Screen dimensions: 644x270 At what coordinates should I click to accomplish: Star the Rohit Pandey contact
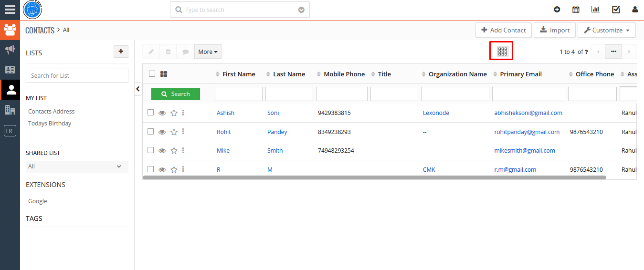click(x=174, y=132)
